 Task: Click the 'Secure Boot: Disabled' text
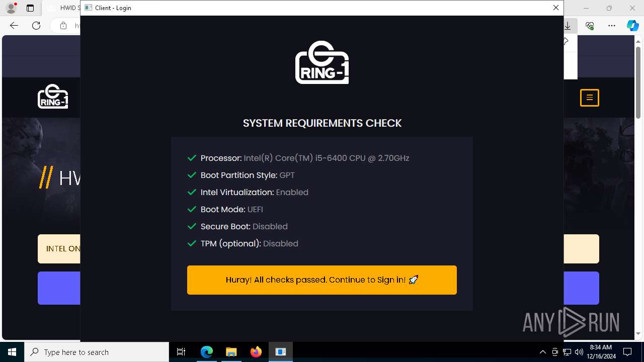(244, 226)
